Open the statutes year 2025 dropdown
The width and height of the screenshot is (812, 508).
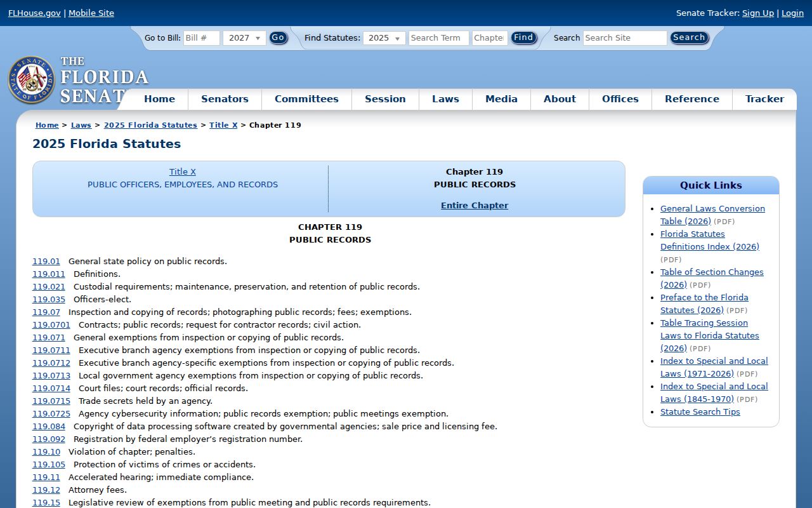(x=384, y=38)
